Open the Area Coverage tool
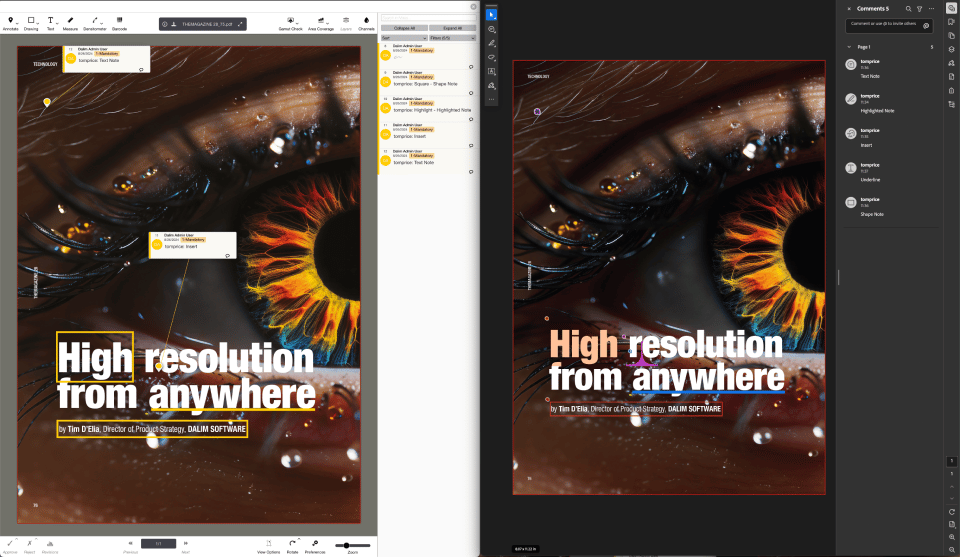 pyautogui.click(x=321, y=20)
